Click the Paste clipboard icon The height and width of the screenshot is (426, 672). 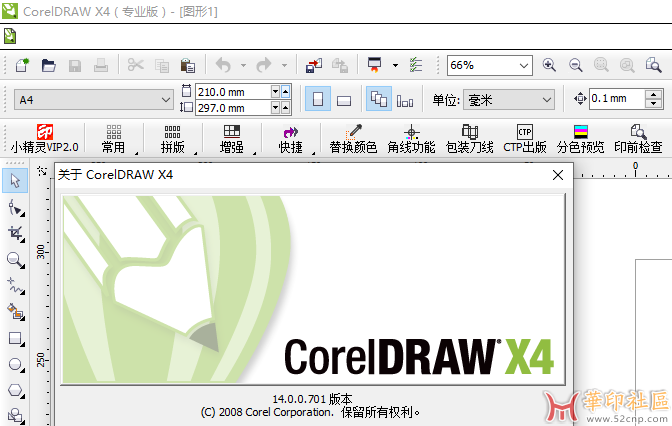pyautogui.click(x=187, y=66)
